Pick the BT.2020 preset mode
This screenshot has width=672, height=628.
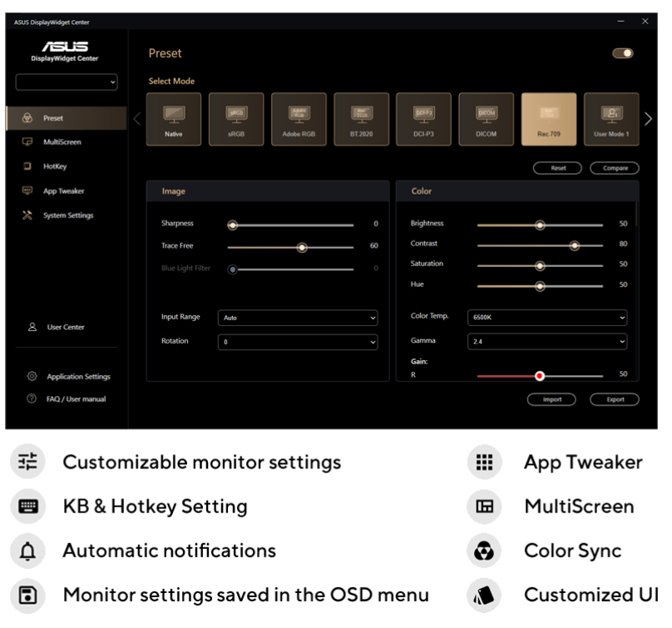coord(361,119)
